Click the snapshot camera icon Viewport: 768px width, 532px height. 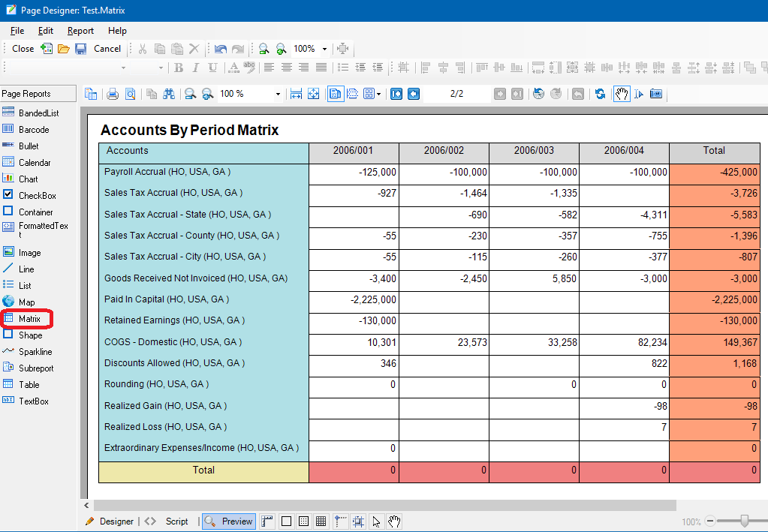coord(656,94)
